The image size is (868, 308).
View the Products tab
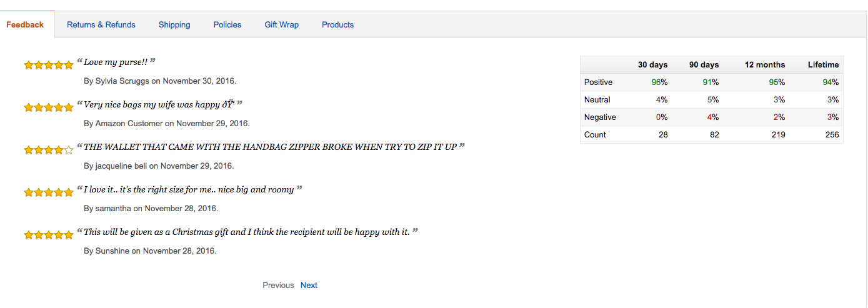(337, 24)
